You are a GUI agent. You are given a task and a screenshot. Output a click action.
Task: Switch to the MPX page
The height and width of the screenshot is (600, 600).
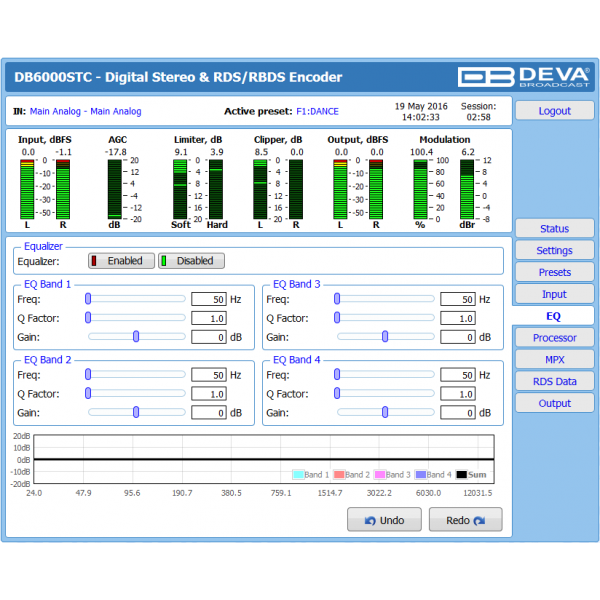[x=554, y=360]
